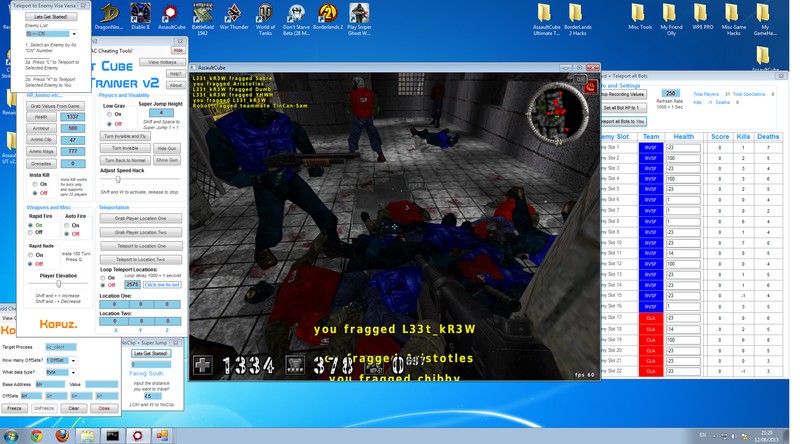Expand the Enemy List dropdown

[74, 34]
